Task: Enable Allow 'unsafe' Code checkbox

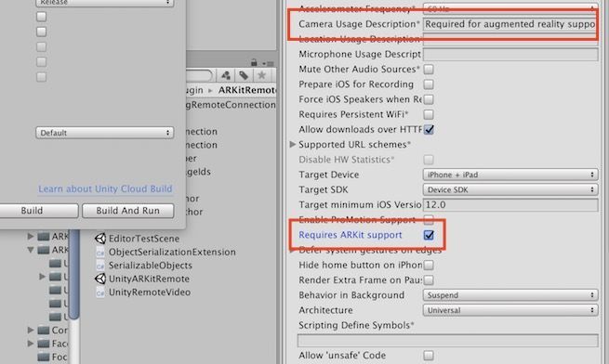Action: [429, 356]
